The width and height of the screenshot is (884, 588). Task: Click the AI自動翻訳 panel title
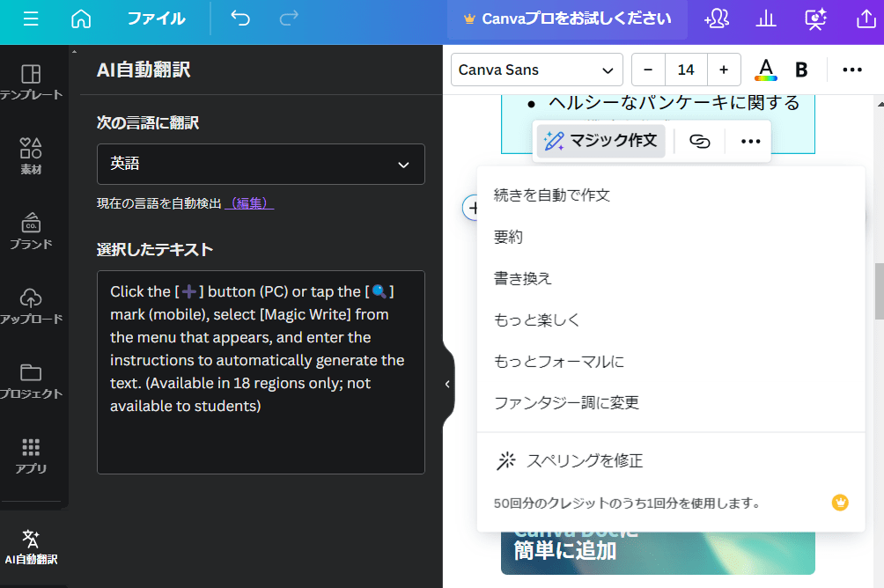[x=144, y=70]
